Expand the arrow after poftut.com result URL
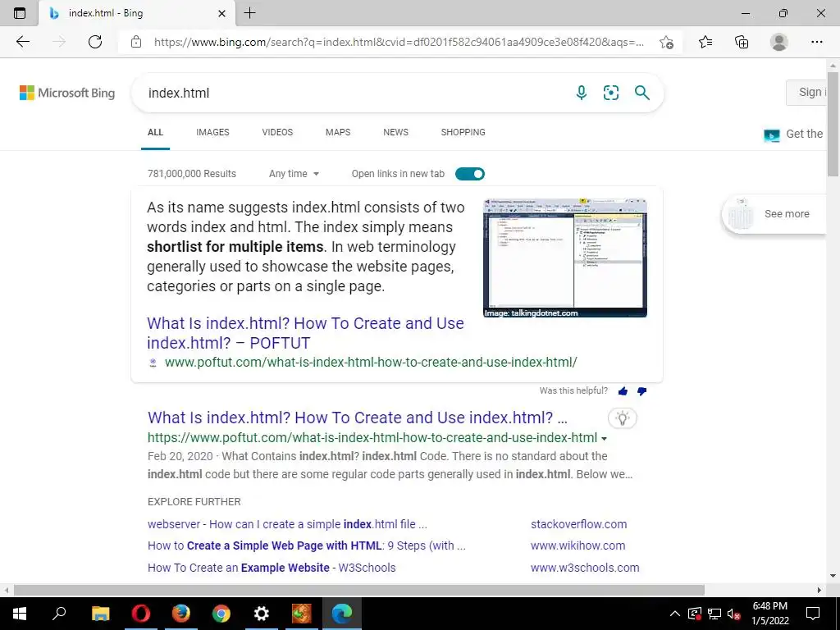Screen dimensions: 840x630 tap(605, 439)
